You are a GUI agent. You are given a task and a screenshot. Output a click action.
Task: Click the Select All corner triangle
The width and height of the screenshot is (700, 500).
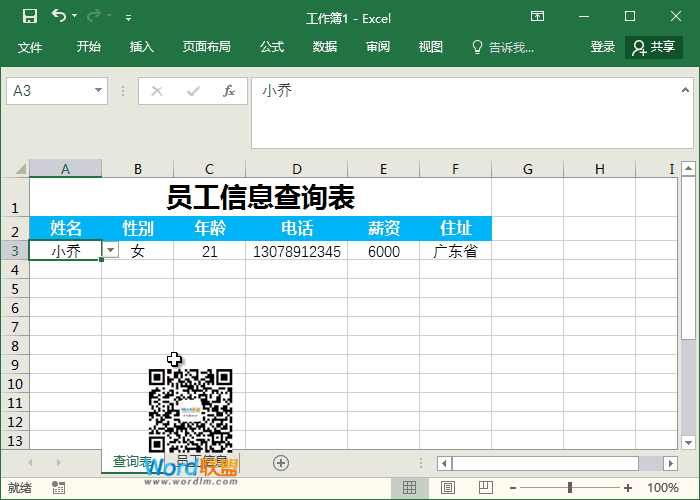pyautogui.click(x=21, y=169)
